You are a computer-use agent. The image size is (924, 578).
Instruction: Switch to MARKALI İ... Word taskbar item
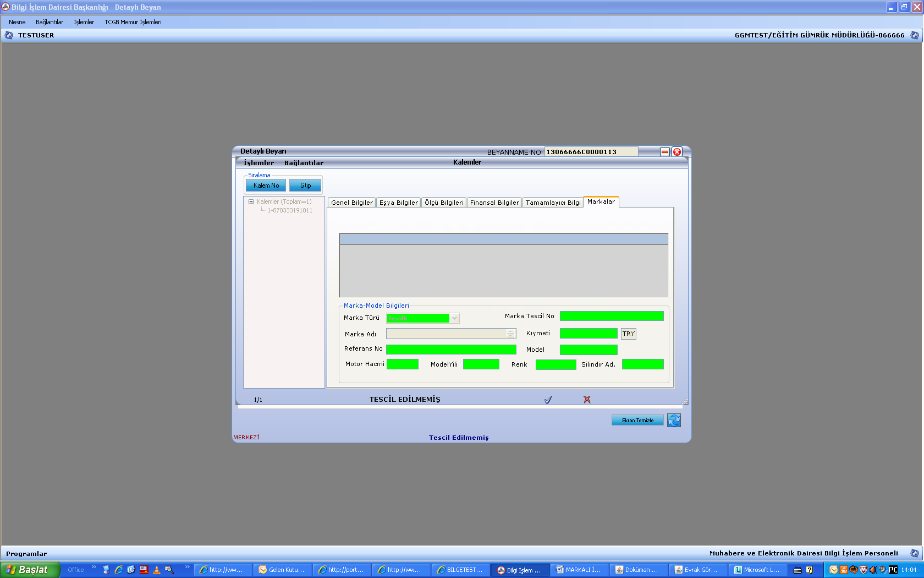coord(580,570)
